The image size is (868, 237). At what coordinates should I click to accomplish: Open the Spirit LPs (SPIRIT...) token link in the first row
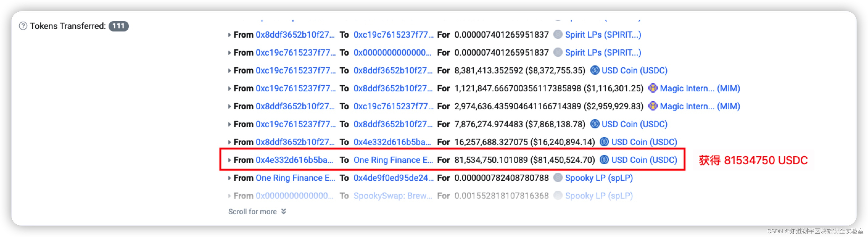pos(603,35)
